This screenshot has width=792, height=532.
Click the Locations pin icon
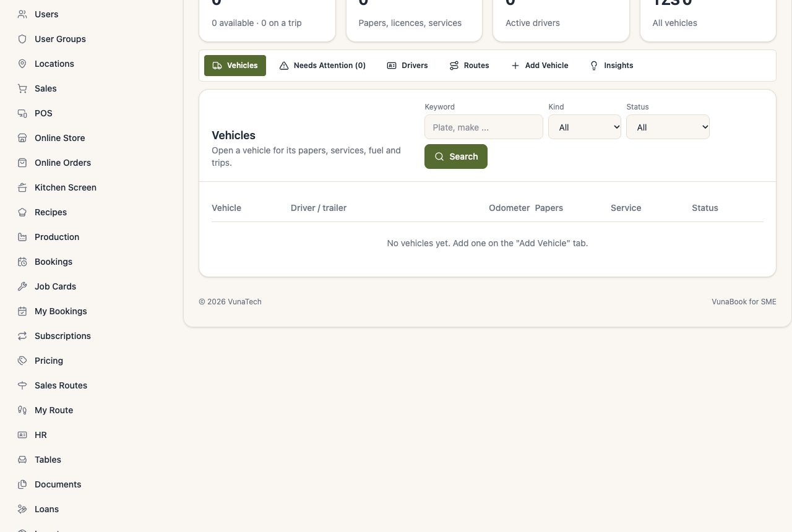pos(22,64)
